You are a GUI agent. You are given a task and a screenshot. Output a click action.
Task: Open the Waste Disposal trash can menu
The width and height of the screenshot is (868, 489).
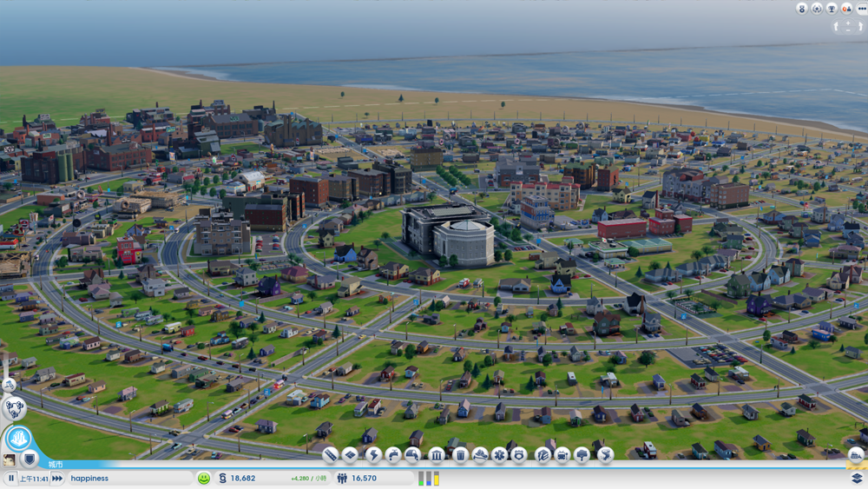460,454
